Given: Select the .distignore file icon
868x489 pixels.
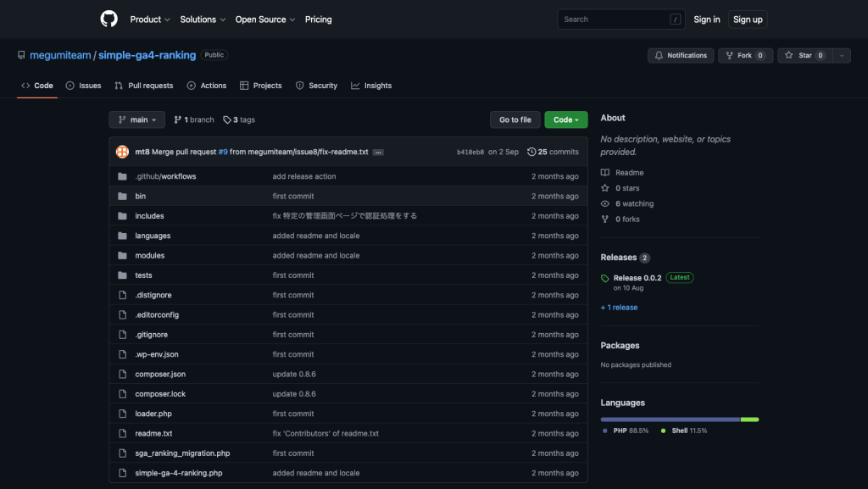Looking at the screenshot, I should (122, 295).
